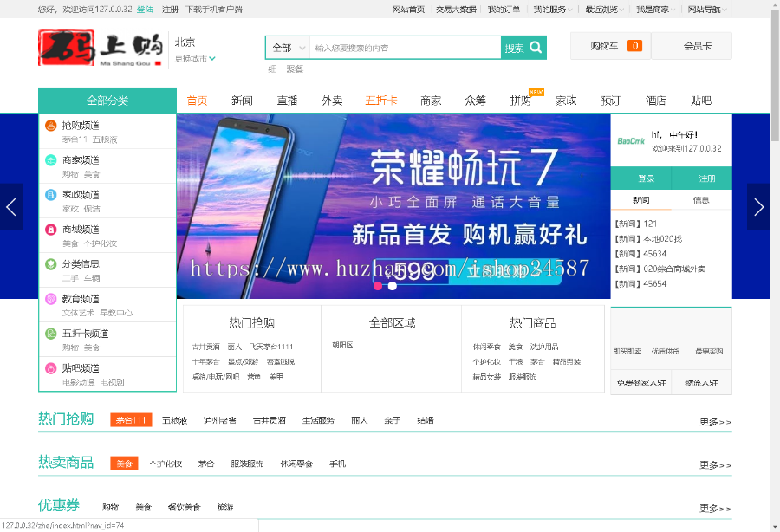Click the search text input field
Viewport: 780px width, 532px height.
coord(405,48)
